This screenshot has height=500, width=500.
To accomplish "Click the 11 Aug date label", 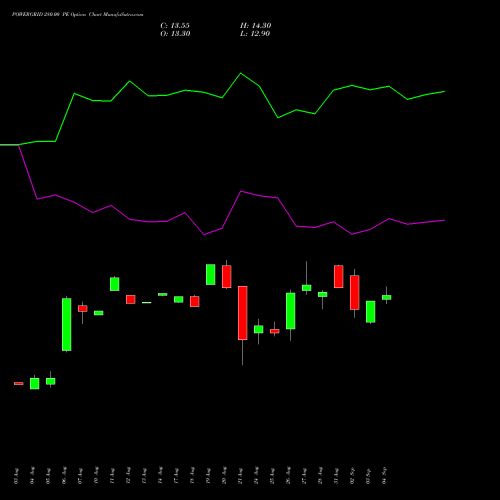I will pos(112,476).
